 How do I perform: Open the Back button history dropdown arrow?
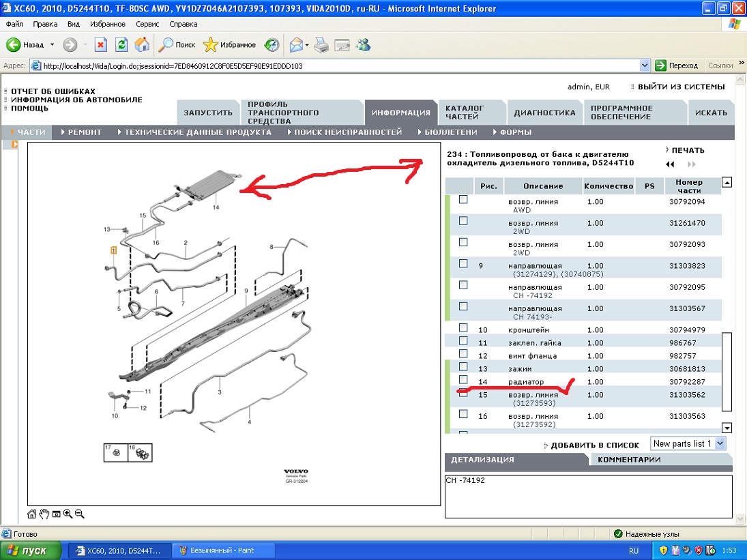coord(52,45)
